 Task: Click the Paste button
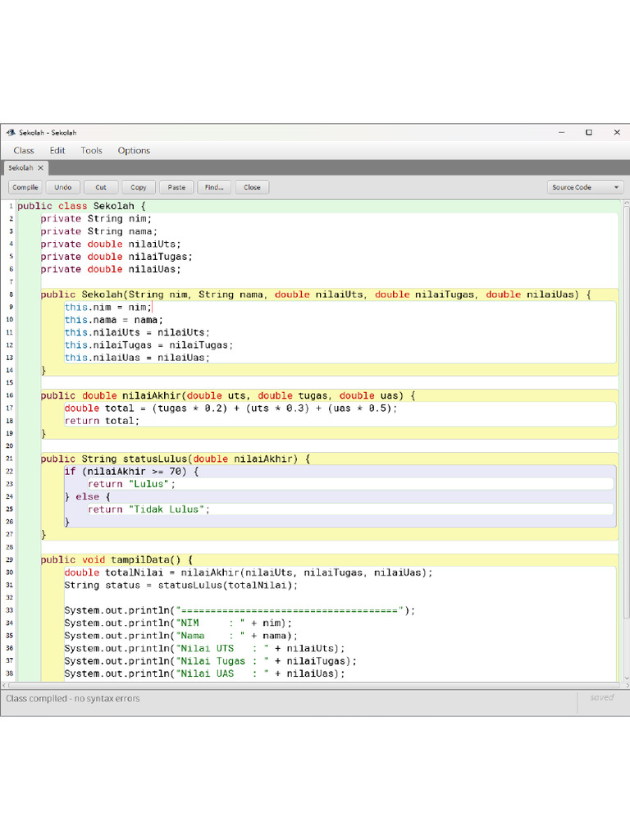[x=176, y=188]
